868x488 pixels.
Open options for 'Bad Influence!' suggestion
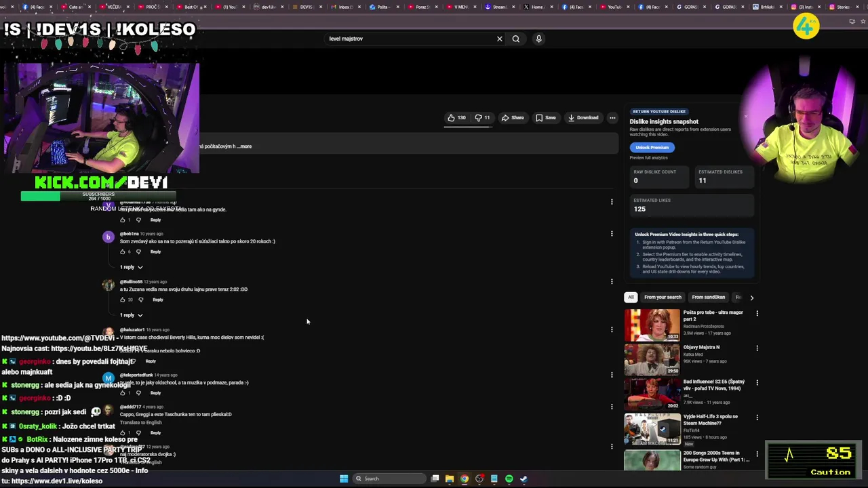tap(757, 383)
